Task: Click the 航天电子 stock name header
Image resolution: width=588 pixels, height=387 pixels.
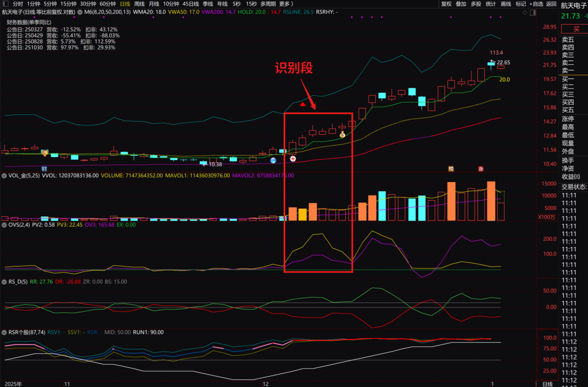Action: click(x=574, y=5)
